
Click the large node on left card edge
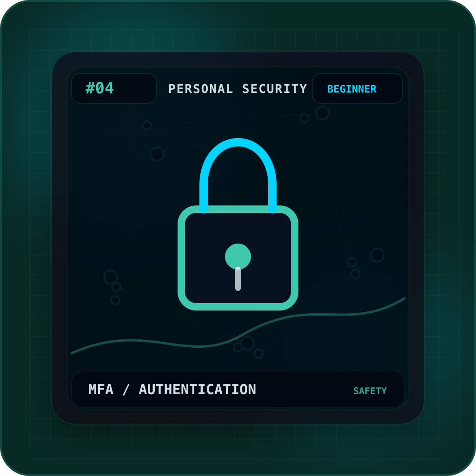coord(111,277)
